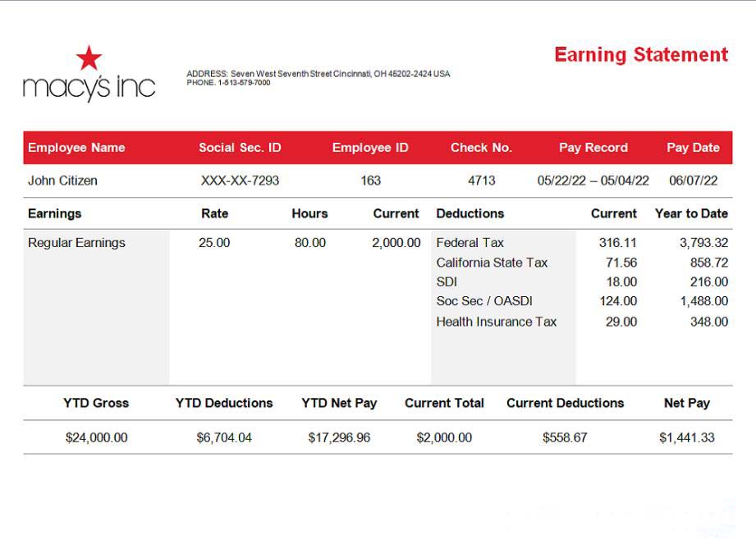The image size is (756, 544).
Task: Select the Net Pay amount $1,441.33
Action: (686, 437)
